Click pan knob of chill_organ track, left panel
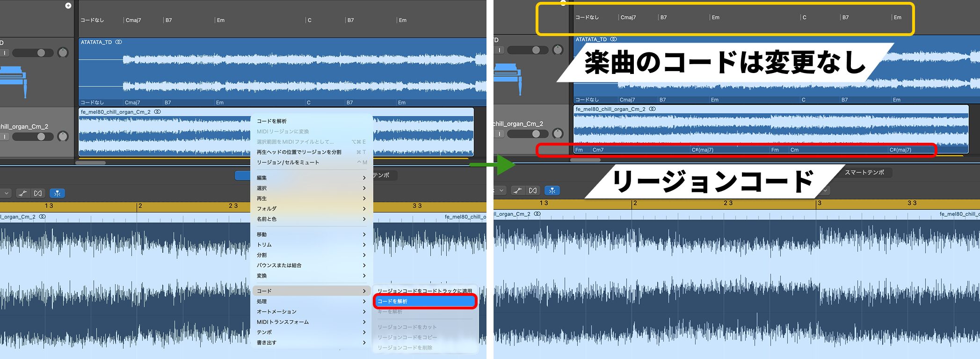This screenshot has width=980, height=359. (63, 136)
